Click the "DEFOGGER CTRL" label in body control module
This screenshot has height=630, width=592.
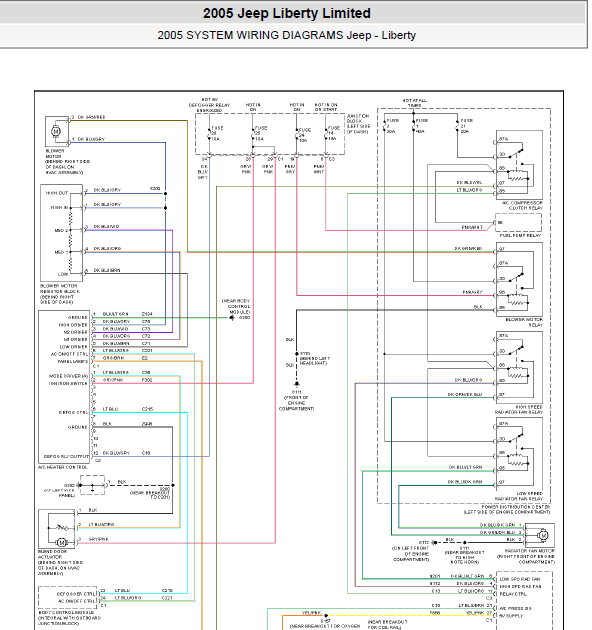[76, 594]
